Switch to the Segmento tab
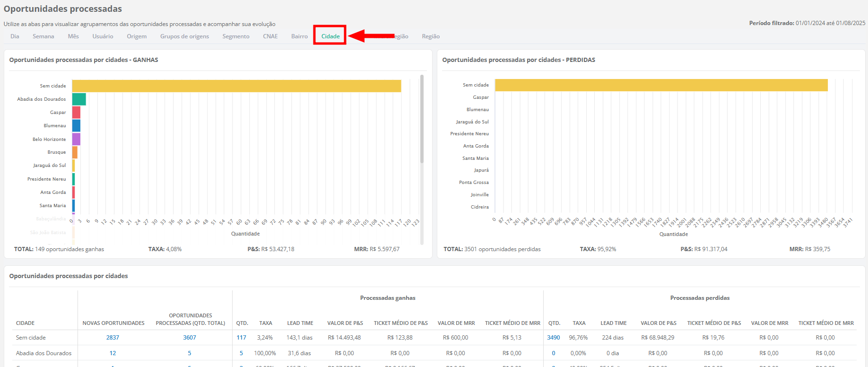This screenshot has height=367, width=868. point(236,36)
